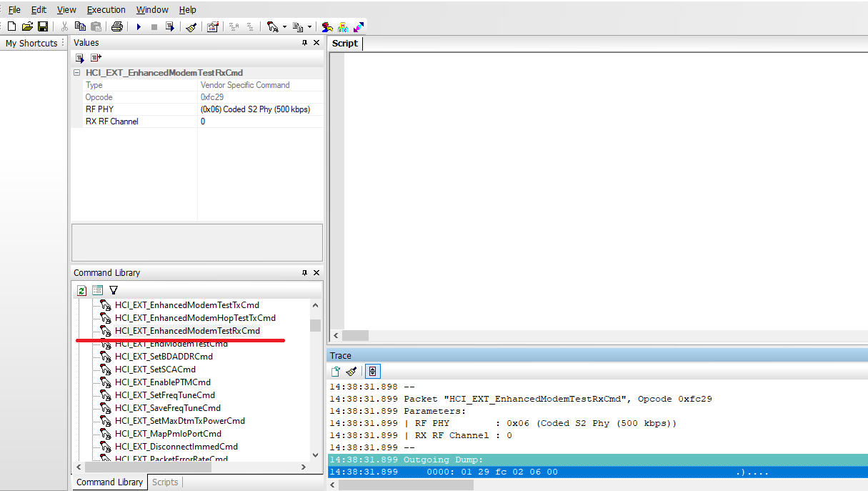This screenshot has height=491, width=868.
Task: Click the list view icon in Command Library
Action: pos(97,290)
